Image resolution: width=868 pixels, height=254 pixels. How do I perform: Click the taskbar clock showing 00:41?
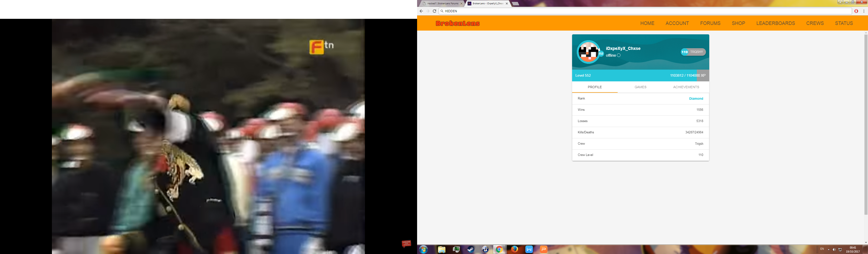point(853,250)
